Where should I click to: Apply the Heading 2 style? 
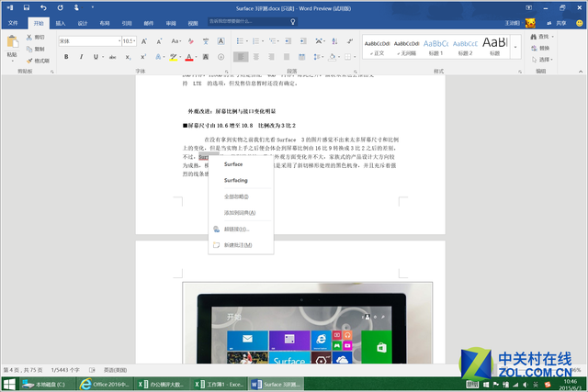[x=465, y=47]
